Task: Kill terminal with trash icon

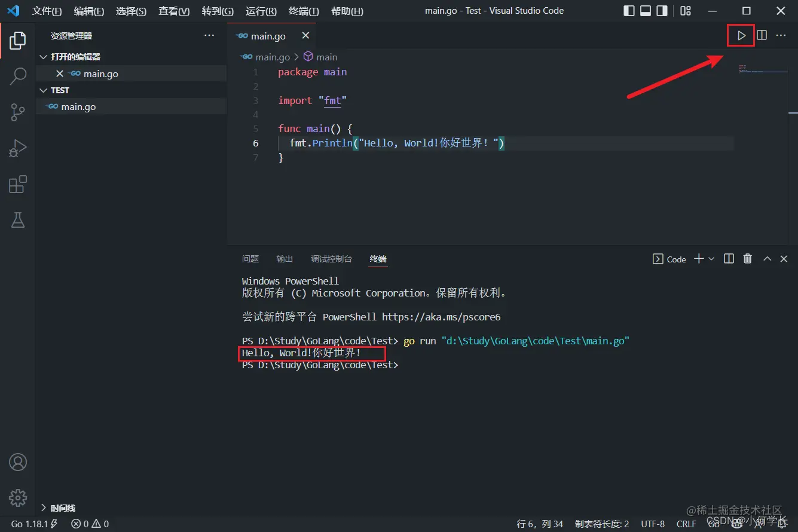Action: pos(747,259)
